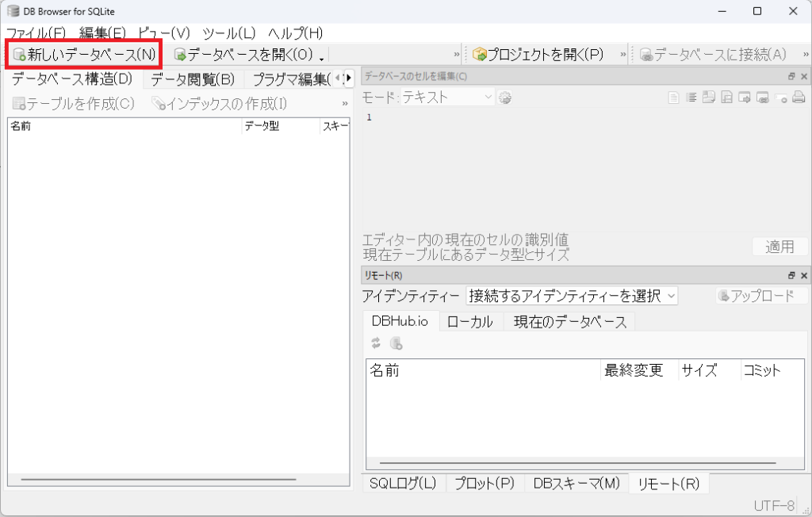Click the auto-format gear icon beside mode

tap(505, 98)
